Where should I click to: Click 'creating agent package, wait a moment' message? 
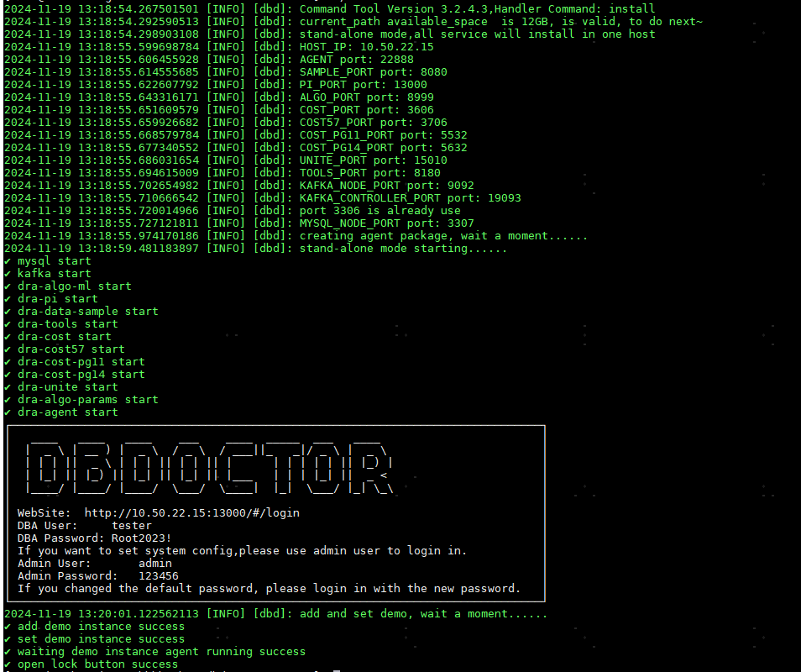(443, 235)
